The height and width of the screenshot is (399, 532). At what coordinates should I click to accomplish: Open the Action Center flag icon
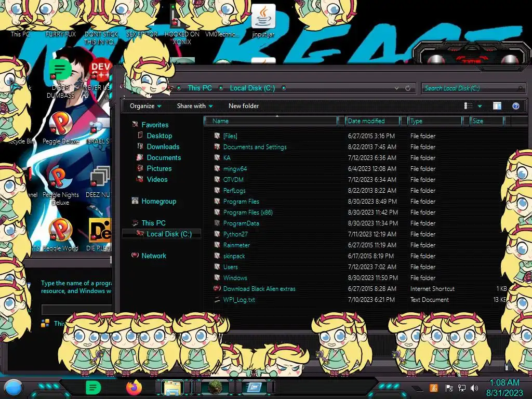(x=449, y=388)
